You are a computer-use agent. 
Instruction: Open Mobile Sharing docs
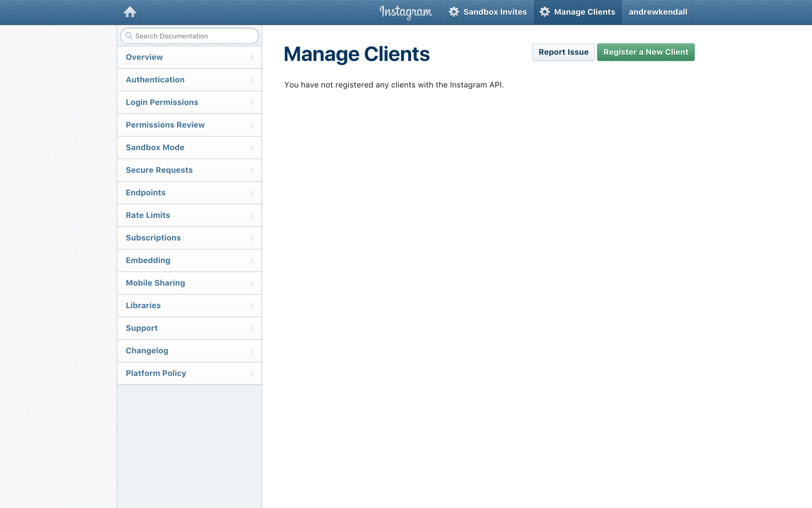coord(189,283)
